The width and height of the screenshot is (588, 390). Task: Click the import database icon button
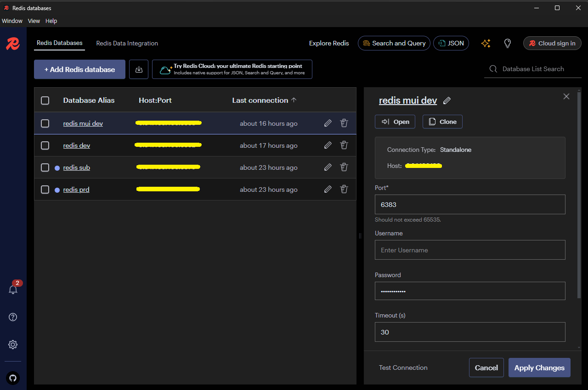pos(139,69)
